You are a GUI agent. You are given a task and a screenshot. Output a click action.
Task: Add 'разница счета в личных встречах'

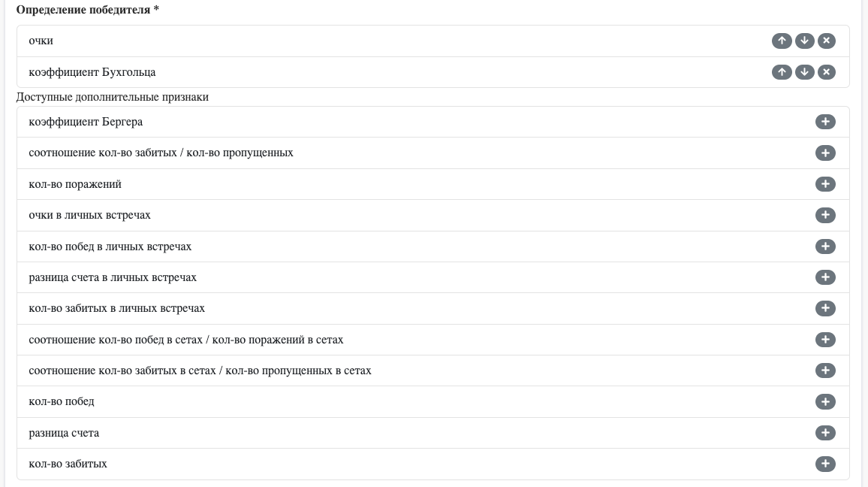click(825, 277)
